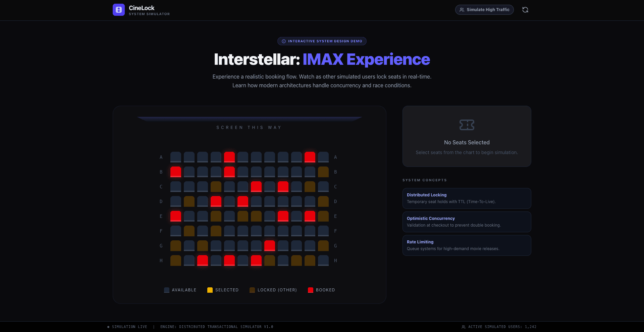Select the last seat in row H
The image size is (644, 332).
click(323, 260)
